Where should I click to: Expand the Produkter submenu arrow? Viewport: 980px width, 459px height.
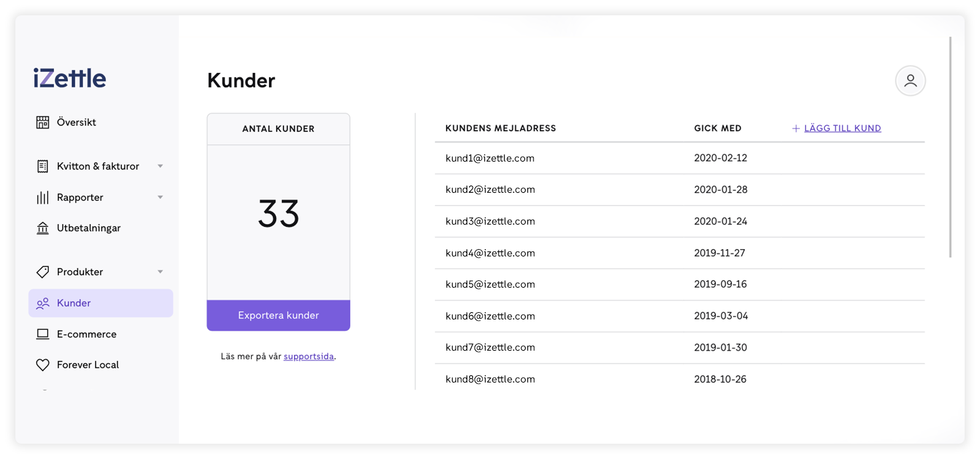[x=160, y=272]
